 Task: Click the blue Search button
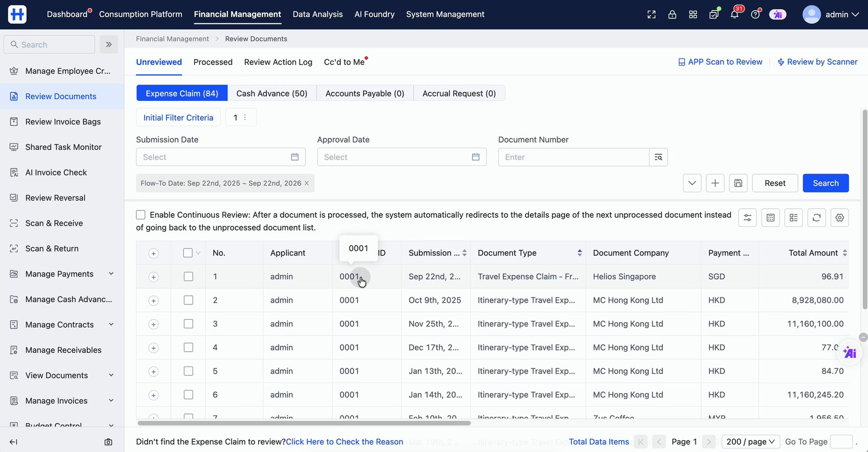point(826,183)
